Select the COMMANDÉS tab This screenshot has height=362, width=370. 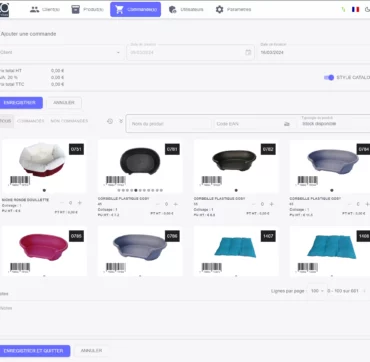[x=31, y=121]
